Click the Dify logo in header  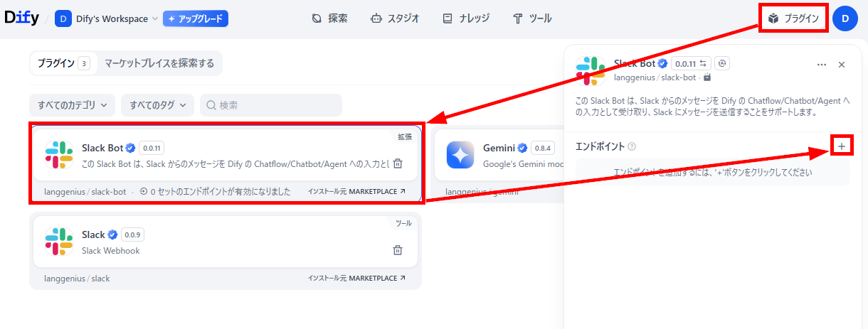(21, 18)
